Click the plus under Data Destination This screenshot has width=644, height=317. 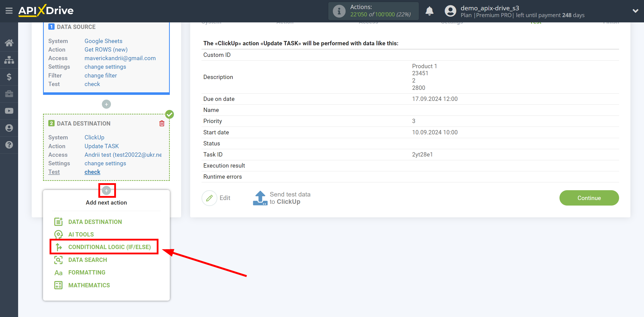click(x=106, y=190)
